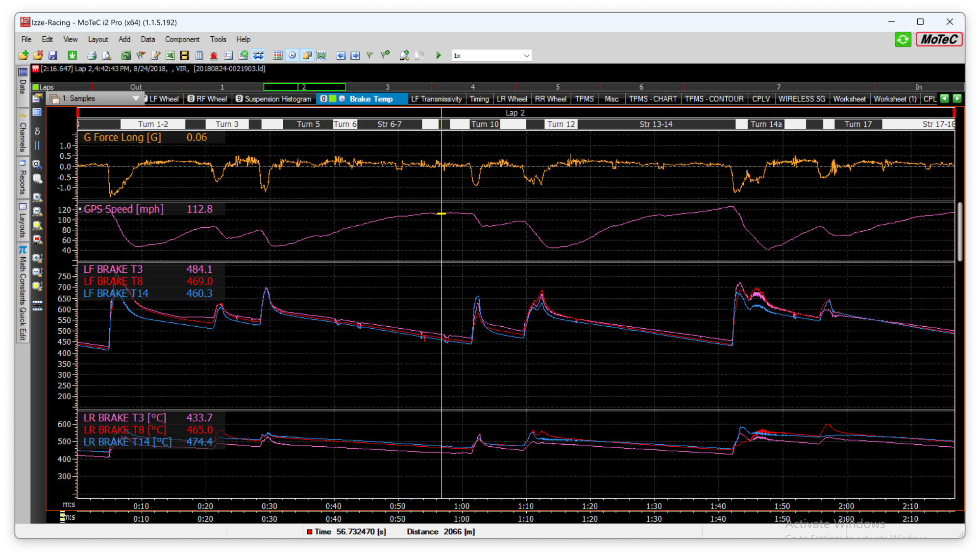Click the delta variance icon
980x556 pixels.
coord(37,131)
